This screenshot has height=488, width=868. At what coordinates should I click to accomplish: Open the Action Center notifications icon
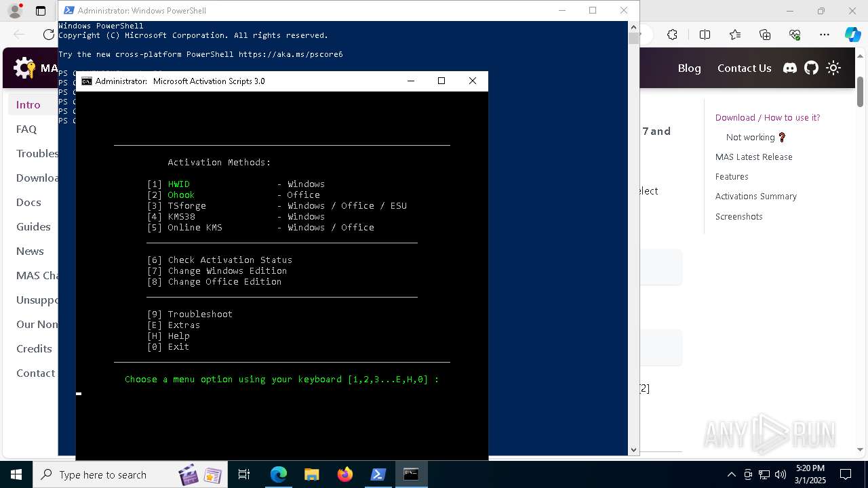point(846,474)
